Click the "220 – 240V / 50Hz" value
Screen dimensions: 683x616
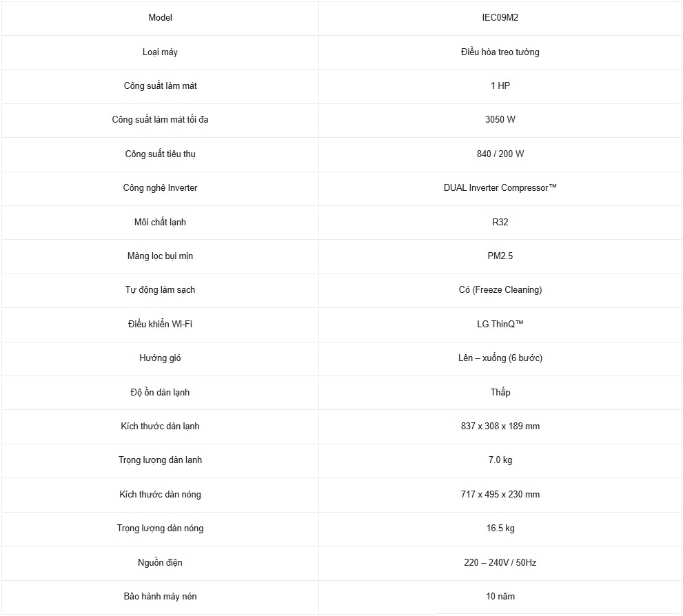pyautogui.click(x=500, y=563)
